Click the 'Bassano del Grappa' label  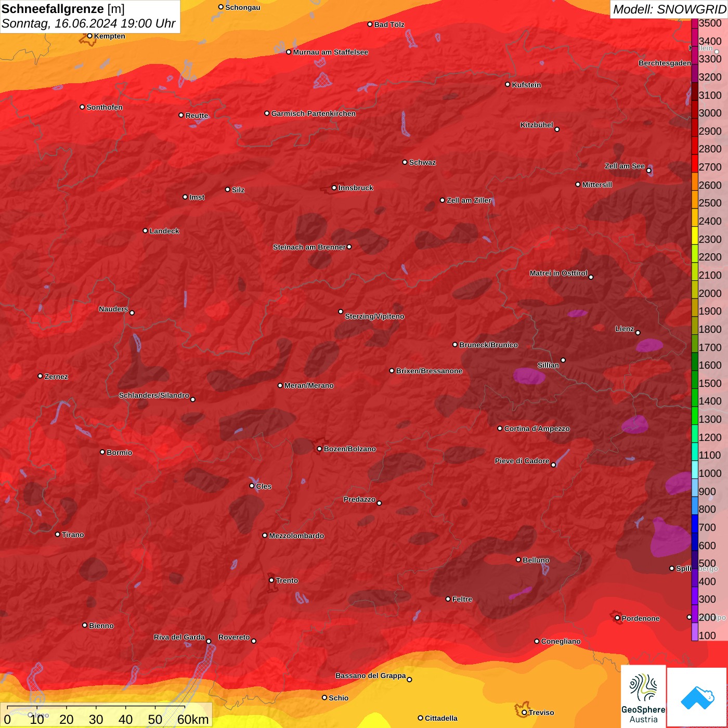pos(371,675)
